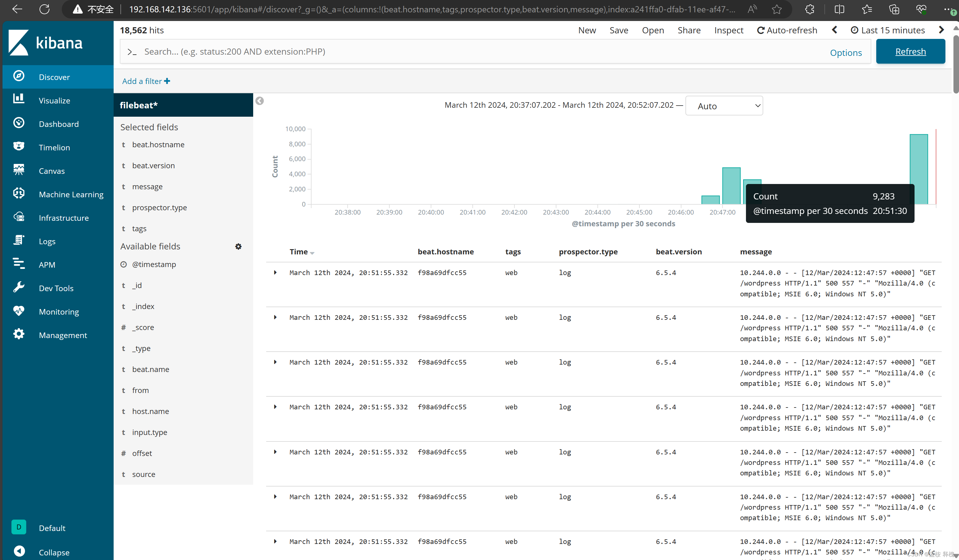Open Timelion from the sidebar
The width and height of the screenshot is (959, 560).
click(54, 147)
